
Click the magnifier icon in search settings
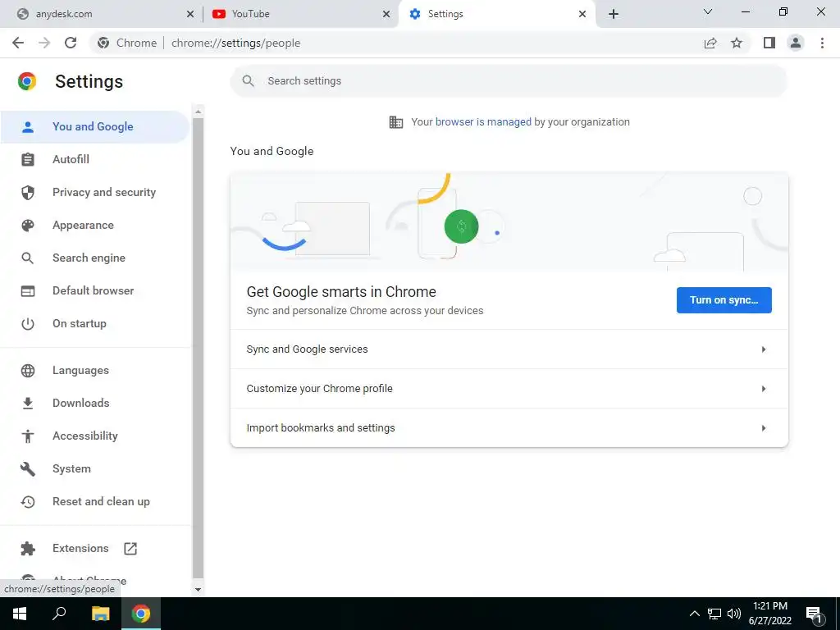click(x=248, y=81)
